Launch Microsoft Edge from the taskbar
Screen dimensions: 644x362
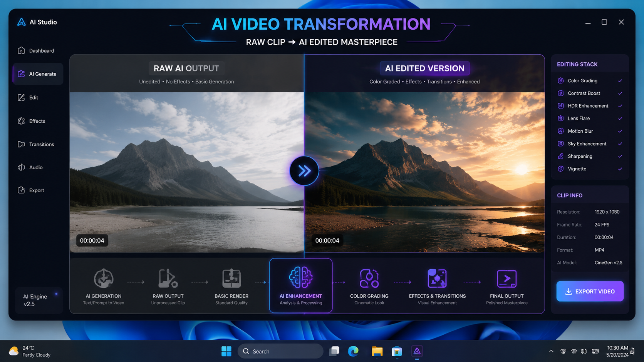click(x=353, y=351)
